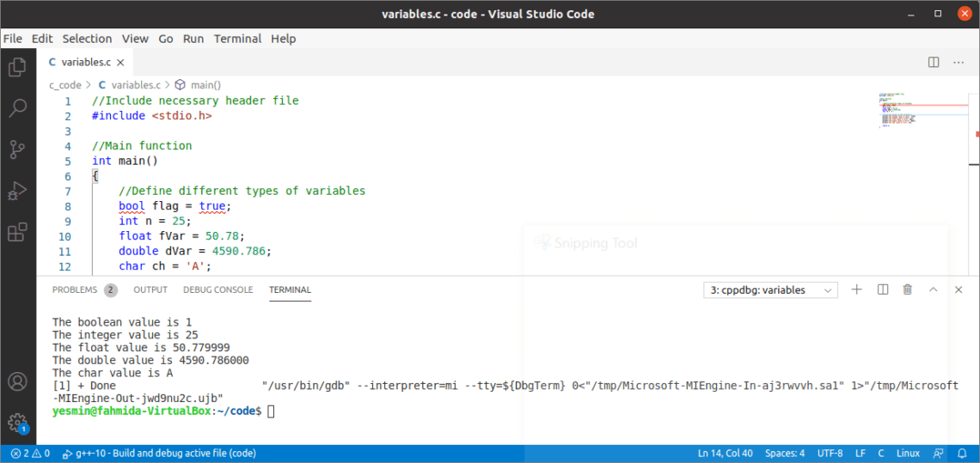Open the Run and Debug view
This screenshot has height=463, width=980.
(x=17, y=191)
